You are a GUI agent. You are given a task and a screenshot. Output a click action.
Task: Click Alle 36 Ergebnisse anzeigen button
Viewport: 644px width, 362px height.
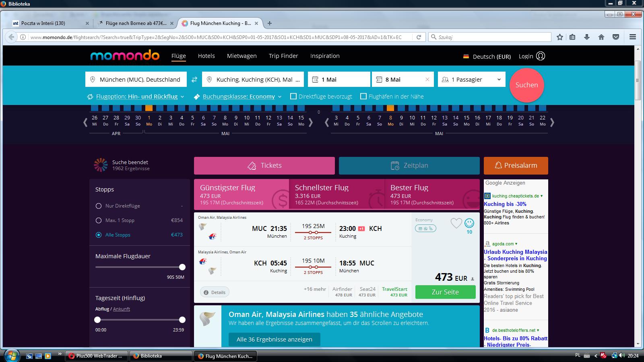pos(275,339)
